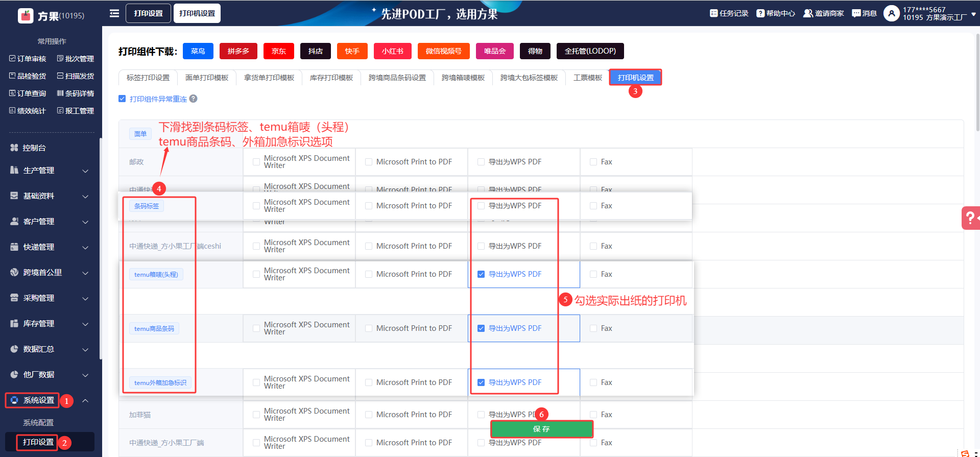Select the 跨境商品条码设置 tab
This screenshot has width=980, height=457.
397,78
